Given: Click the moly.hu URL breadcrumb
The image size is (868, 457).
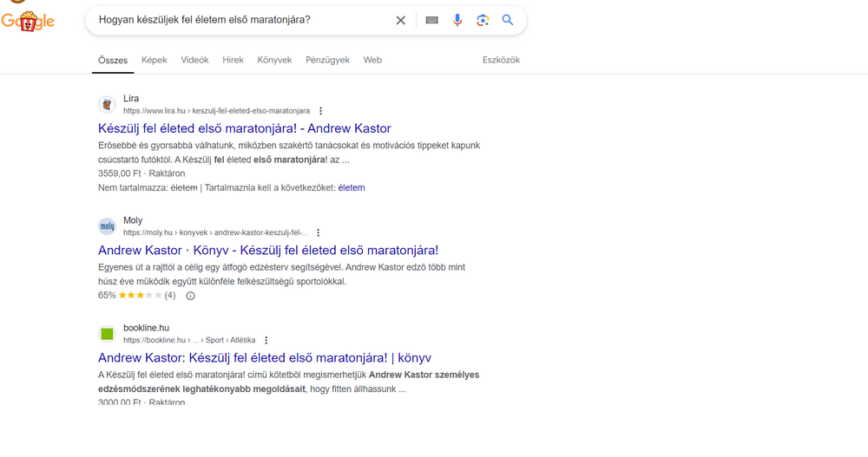Looking at the screenshot, I should click(216, 232).
